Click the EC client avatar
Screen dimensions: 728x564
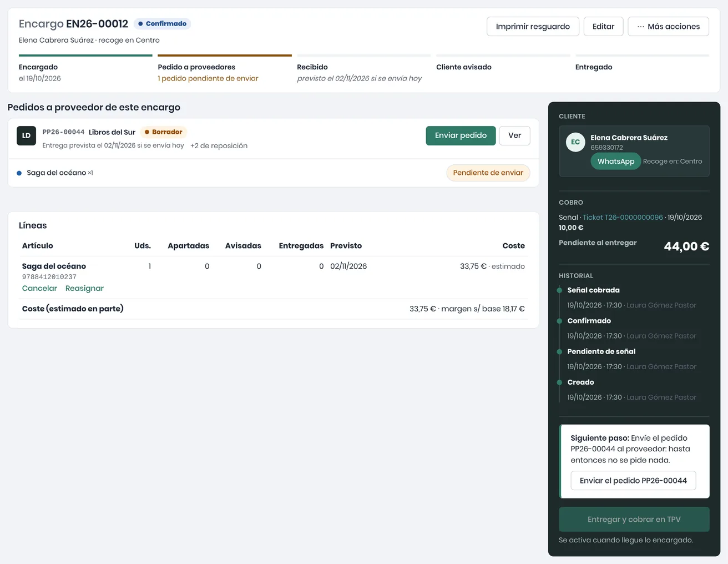[x=575, y=142]
